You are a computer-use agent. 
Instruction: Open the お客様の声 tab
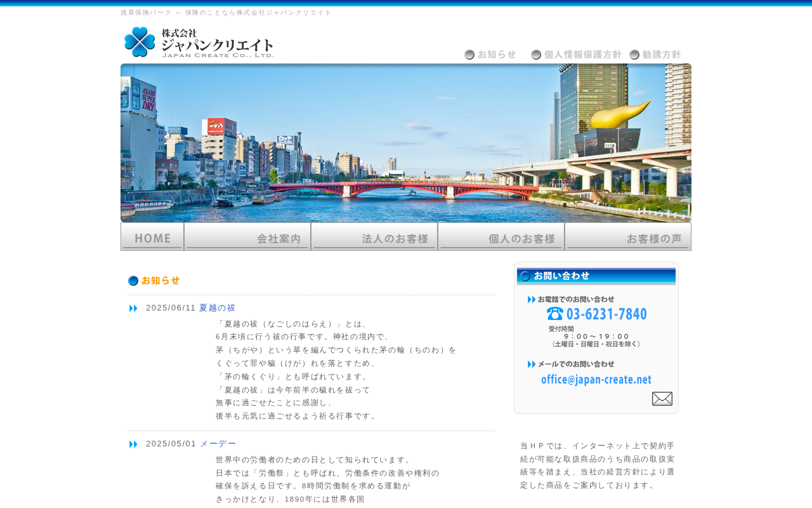[x=628, y=237]
